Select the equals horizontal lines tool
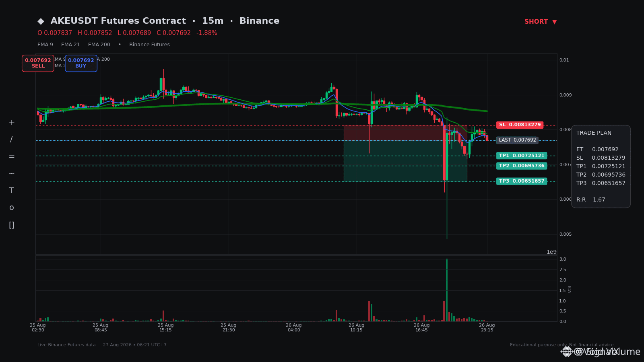Image resolution: width=644 pixels, height=362 pixels. [x=12, y=156]
